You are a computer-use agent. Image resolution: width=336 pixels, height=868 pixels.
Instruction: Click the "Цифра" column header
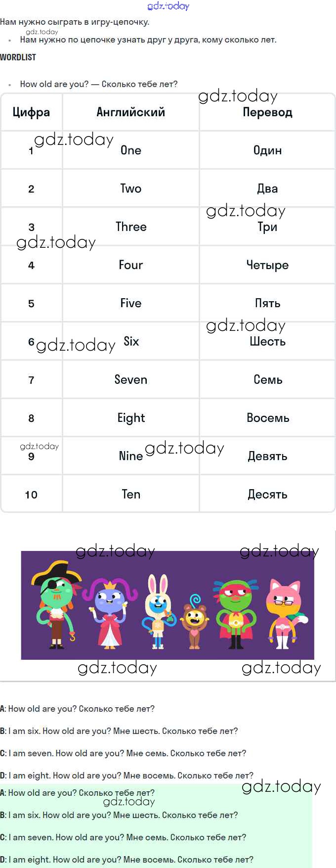pyautogui.click(x=31, y=112)
